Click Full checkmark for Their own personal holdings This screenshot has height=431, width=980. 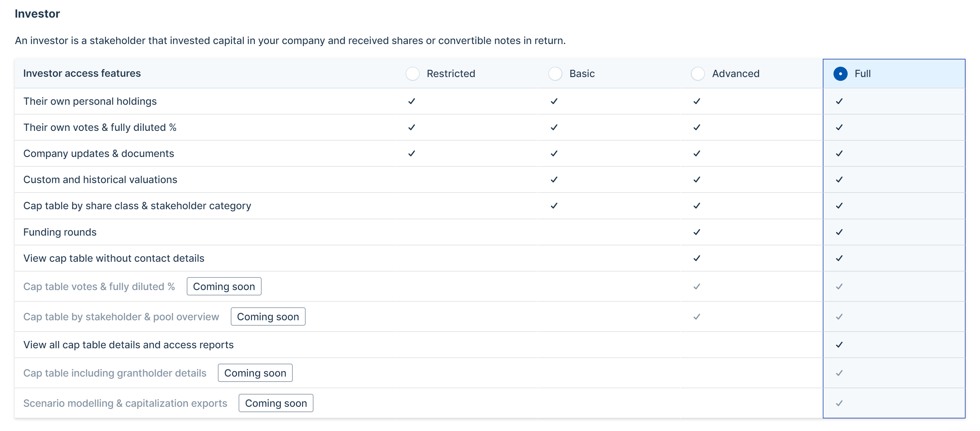840,101
